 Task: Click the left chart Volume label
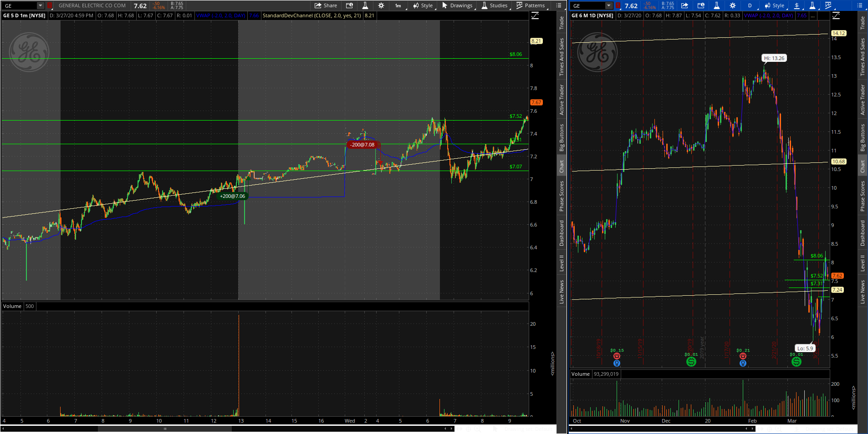[12, 306]
